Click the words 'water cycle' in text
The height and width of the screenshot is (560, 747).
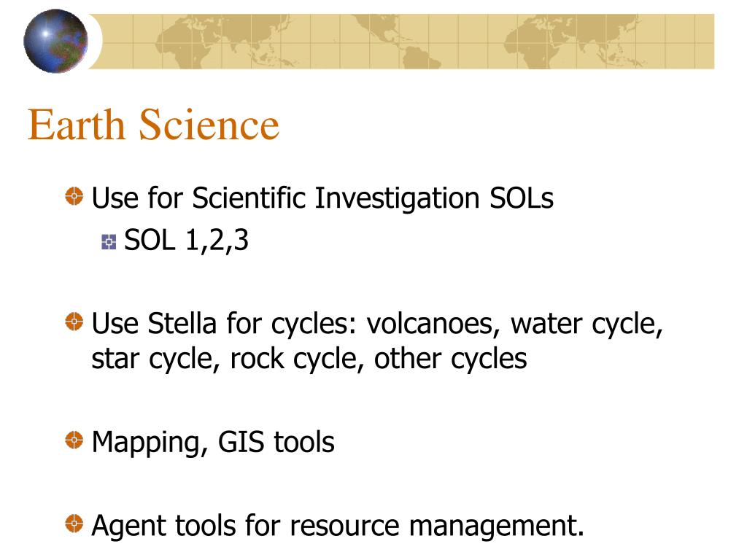coord(587,324)
